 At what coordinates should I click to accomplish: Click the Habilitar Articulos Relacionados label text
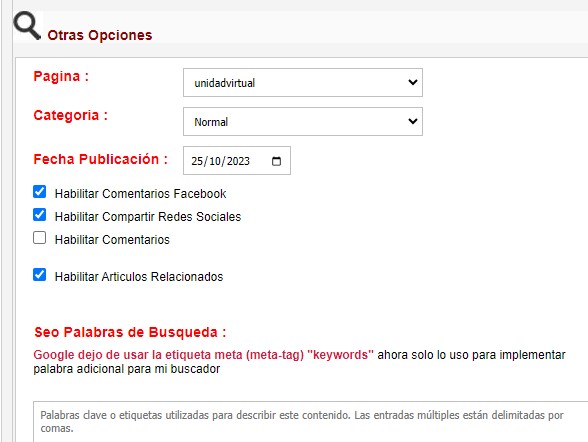click(139, 277)
